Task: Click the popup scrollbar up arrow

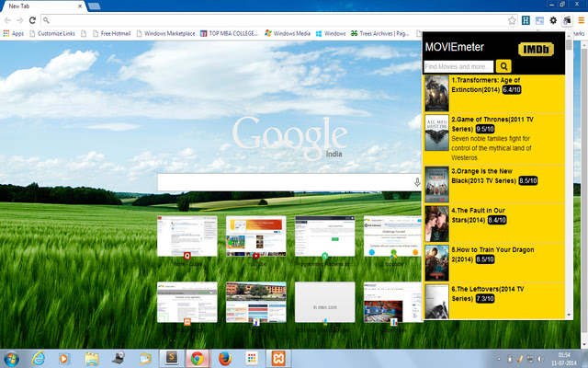Action: (569, 35)
